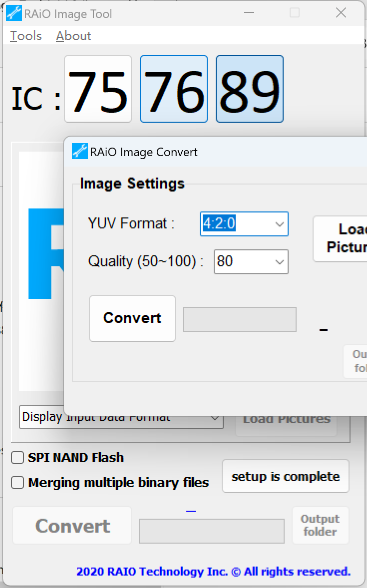Click the main window Output folder button
Screen dimensions: 367x588
coord(320,525)
